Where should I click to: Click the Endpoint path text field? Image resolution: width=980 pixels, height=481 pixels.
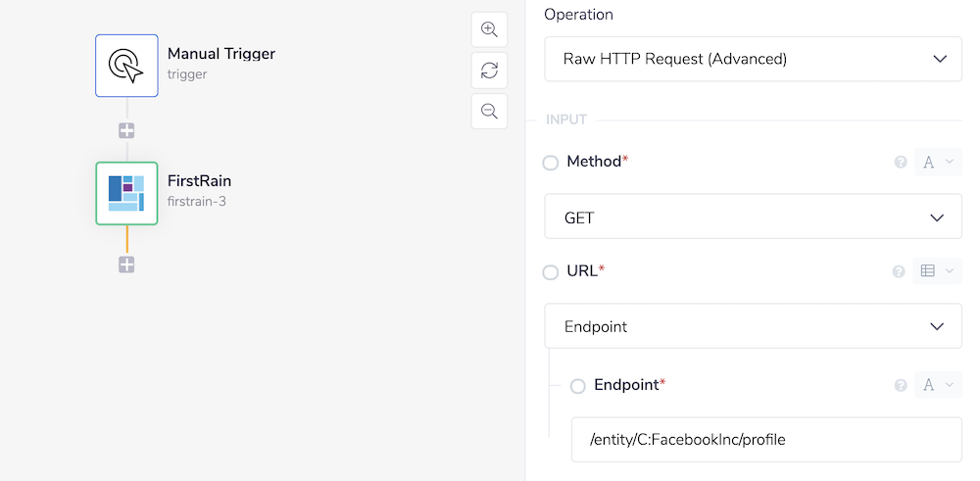pos(766,440)
